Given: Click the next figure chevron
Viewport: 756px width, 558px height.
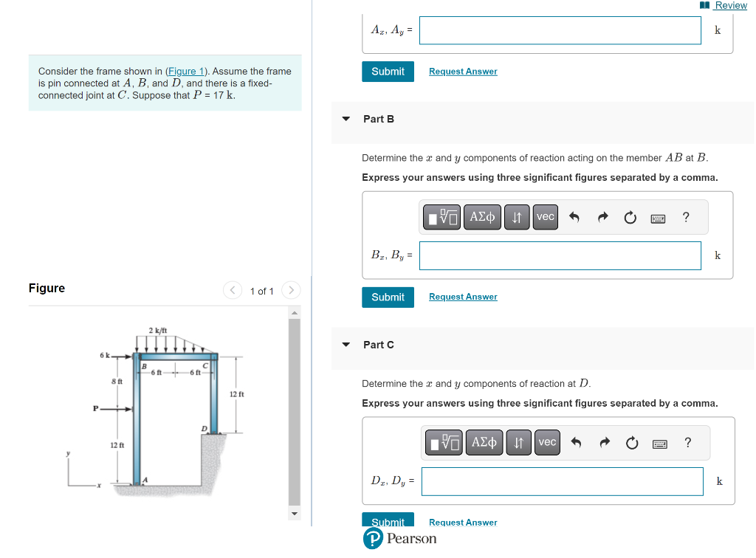Looking at the screenshot, I should (291, 290).
